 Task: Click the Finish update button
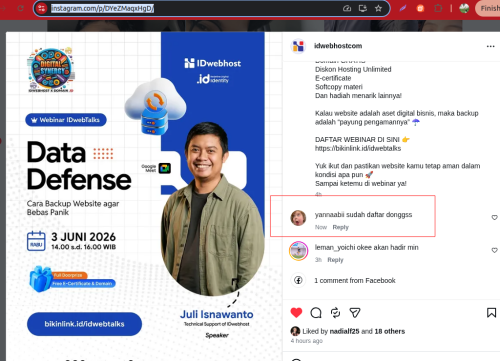coord(488,8)
